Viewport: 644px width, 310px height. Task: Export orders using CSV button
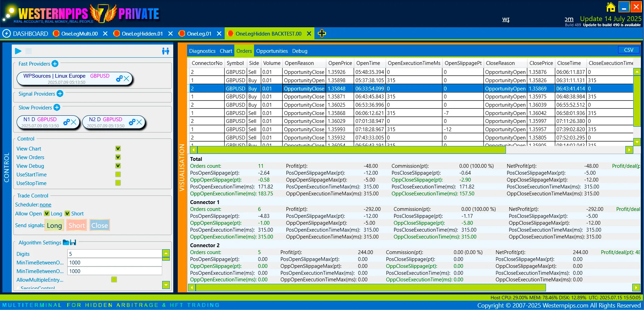(x=629, y=50)
